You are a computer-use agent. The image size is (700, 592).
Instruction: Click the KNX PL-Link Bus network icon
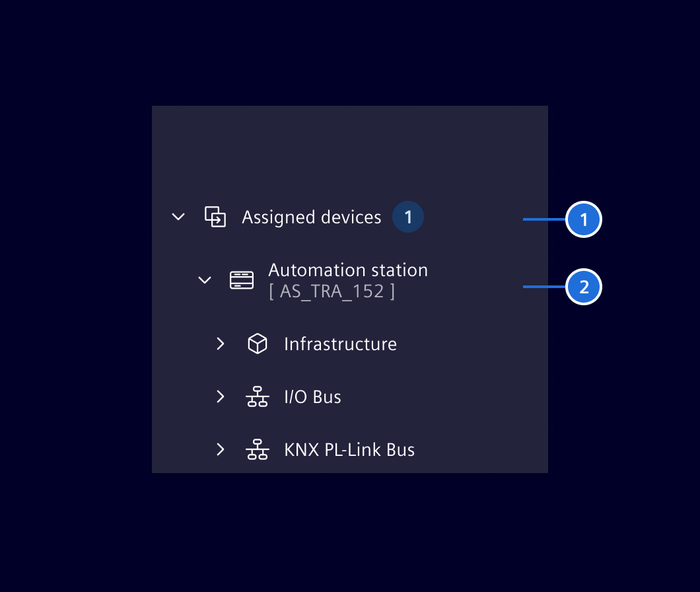tap(258, 449)
